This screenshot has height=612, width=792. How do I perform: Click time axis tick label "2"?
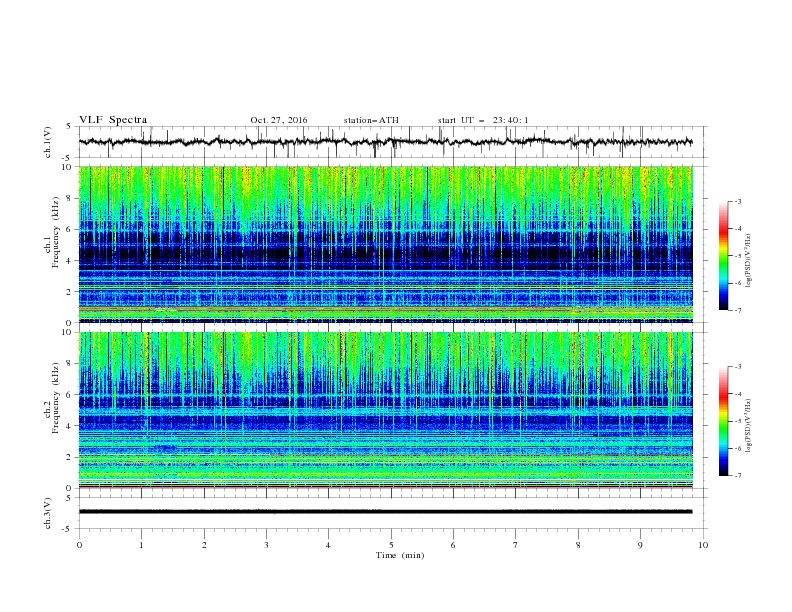point(204,545)
